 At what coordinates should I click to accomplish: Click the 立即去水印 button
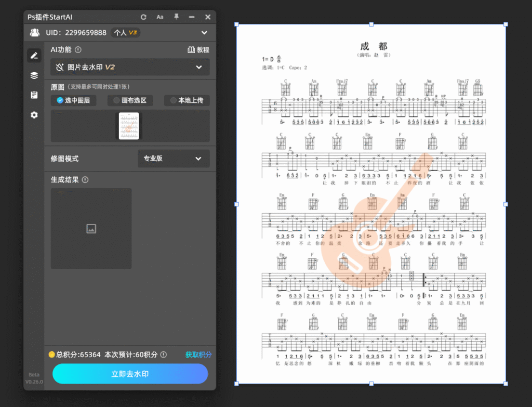tap(130, 374)
